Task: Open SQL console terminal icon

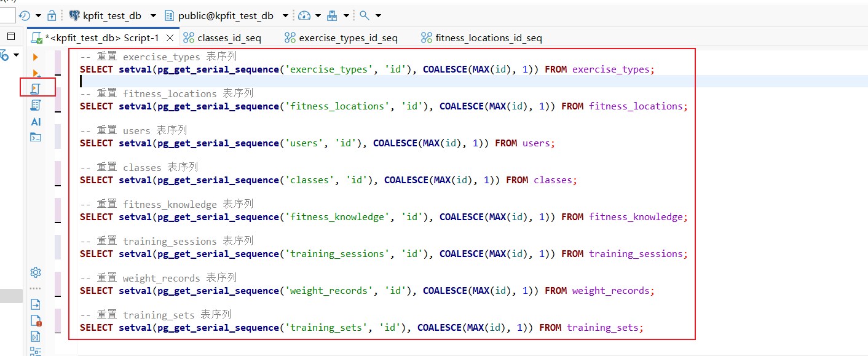Action: (x=36, y=137)
